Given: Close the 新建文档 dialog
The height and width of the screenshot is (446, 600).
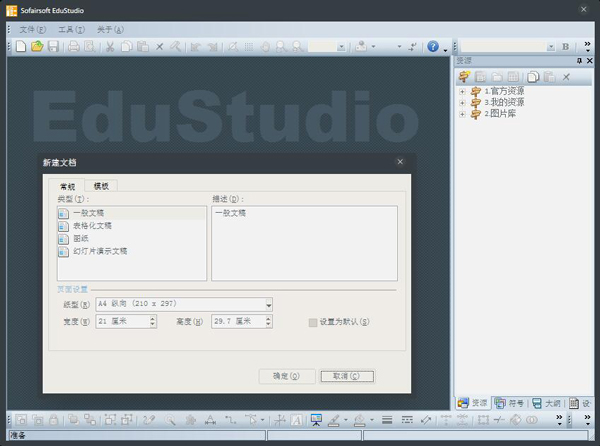Looking at the screenshot, I should tap(400, 162).
